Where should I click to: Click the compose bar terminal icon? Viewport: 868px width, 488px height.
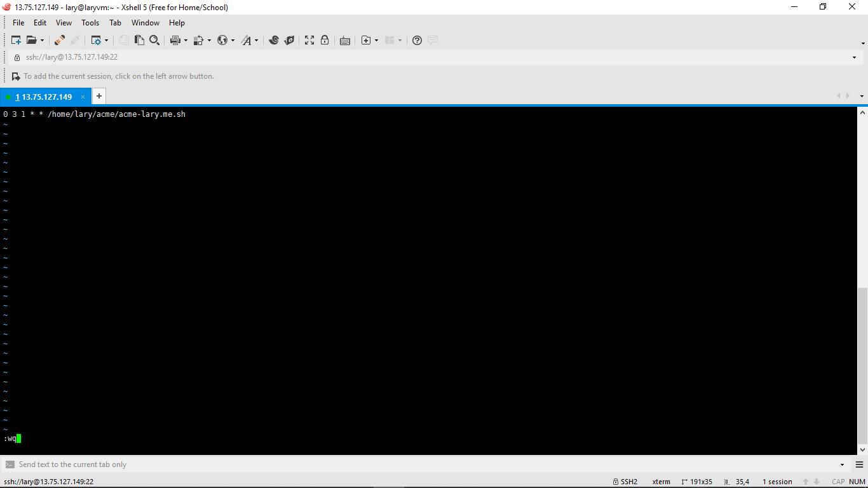point(10,464)
